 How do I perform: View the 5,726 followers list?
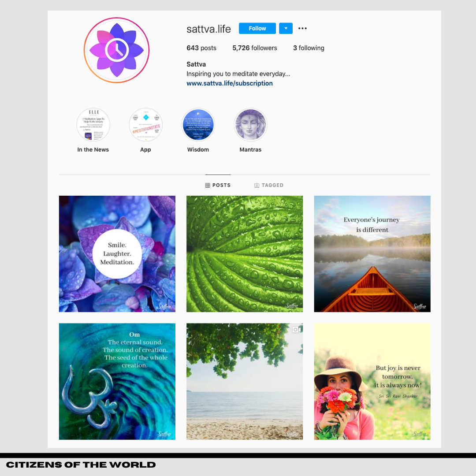coord(255,48)
